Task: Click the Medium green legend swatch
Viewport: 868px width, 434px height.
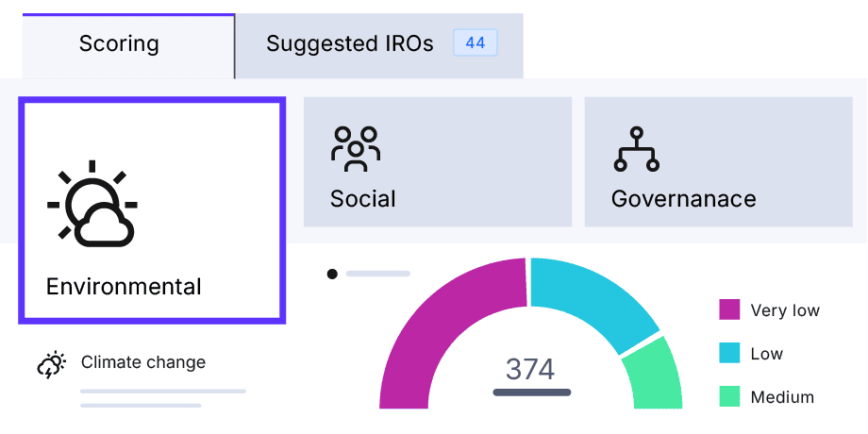Action: coord(729,396)
